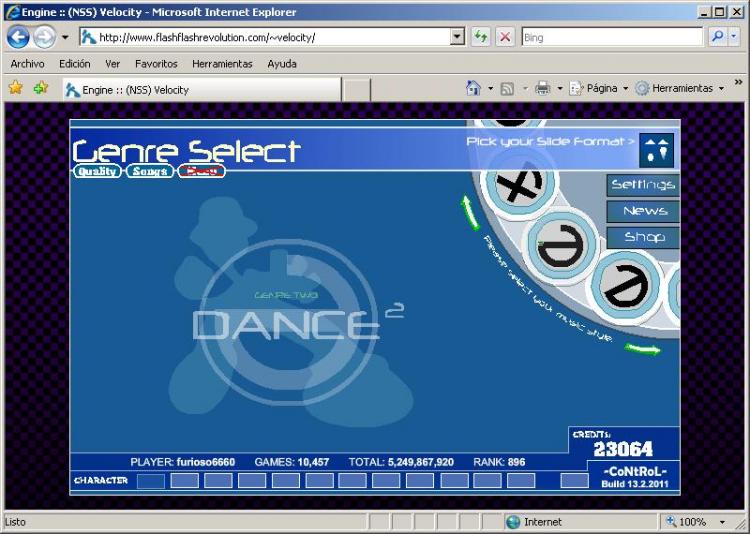This screenshot has height=534, width=750.
Task: Click the Home house icon
Action: (x=473, y=88)
